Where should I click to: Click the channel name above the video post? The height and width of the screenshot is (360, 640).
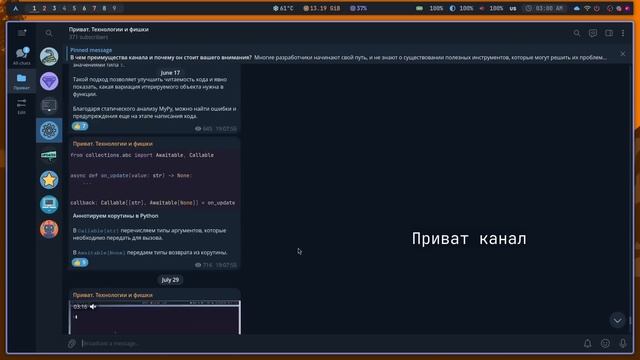(113, 295)
